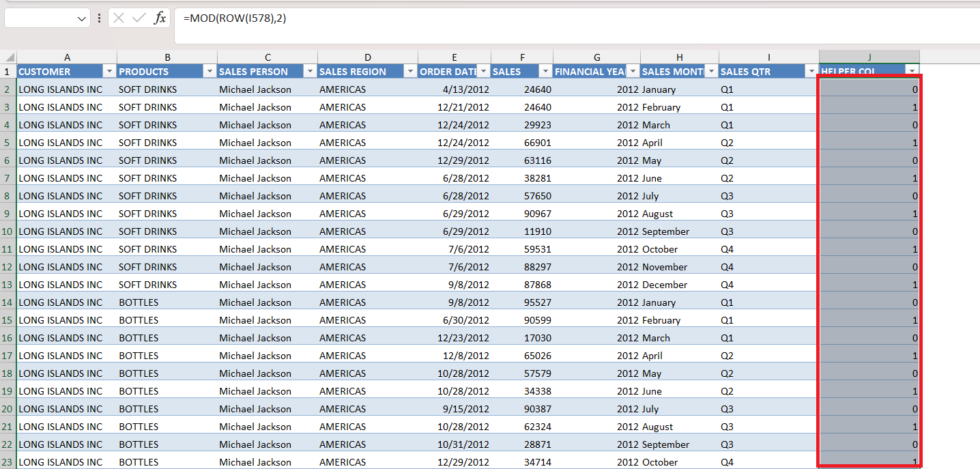
Task: Open the PRODUCTS filter dropdown
Action: 210,72
